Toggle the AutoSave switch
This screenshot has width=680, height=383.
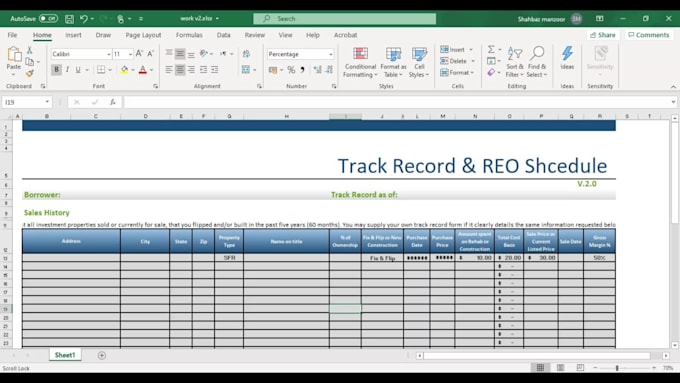click(48, 19)
